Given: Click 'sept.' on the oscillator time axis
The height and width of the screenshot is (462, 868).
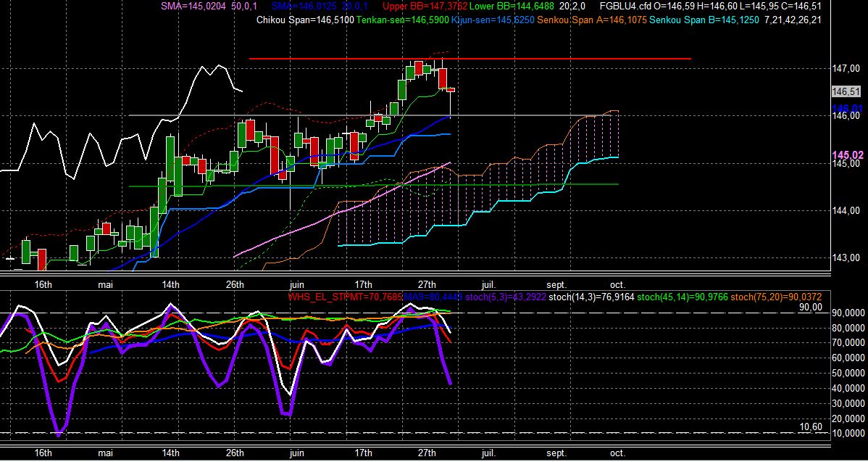Looking at the screenshot, I should click(x=556, y=453).
